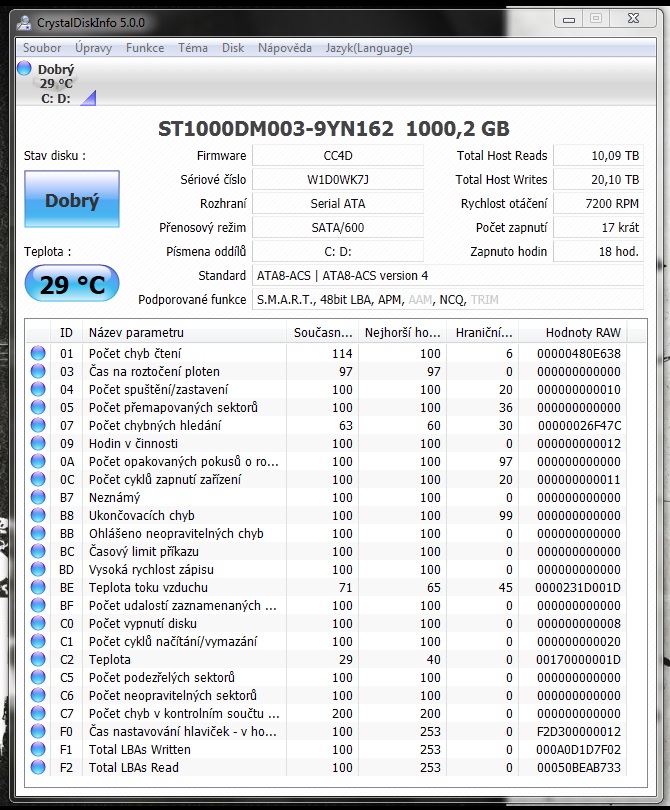Click the status orb for B8 Ukončovacích chyb
Viewport: 670px width, 810px height.
coord(38,515)
